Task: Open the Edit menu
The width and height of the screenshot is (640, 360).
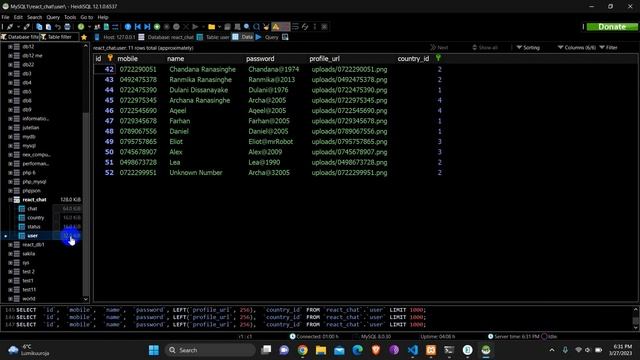Action: tap(18, 17)
